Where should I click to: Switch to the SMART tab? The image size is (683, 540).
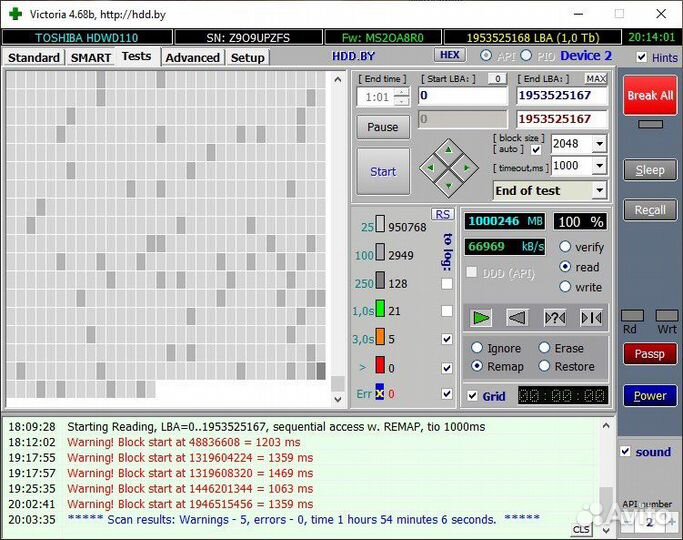coord(91,58)
